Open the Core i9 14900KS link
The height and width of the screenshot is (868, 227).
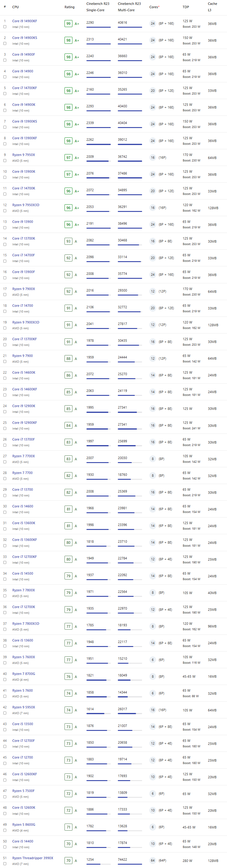point(25,38)
